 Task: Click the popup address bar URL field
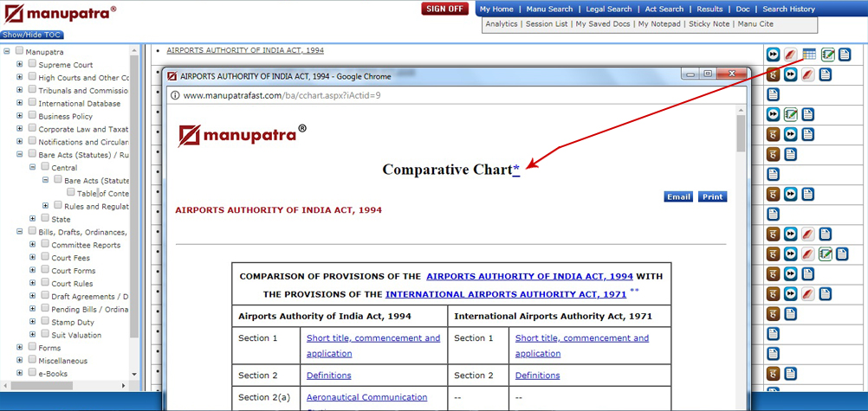coord(451,95)
